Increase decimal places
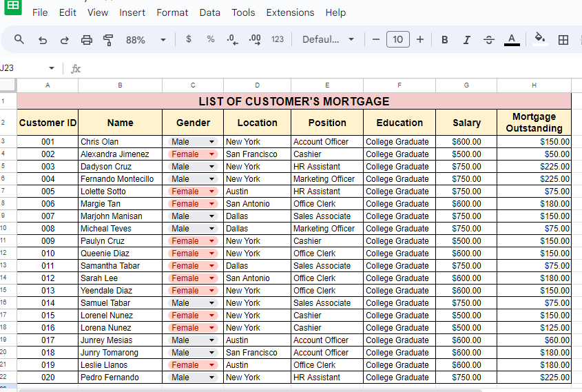 click(255, 39)
